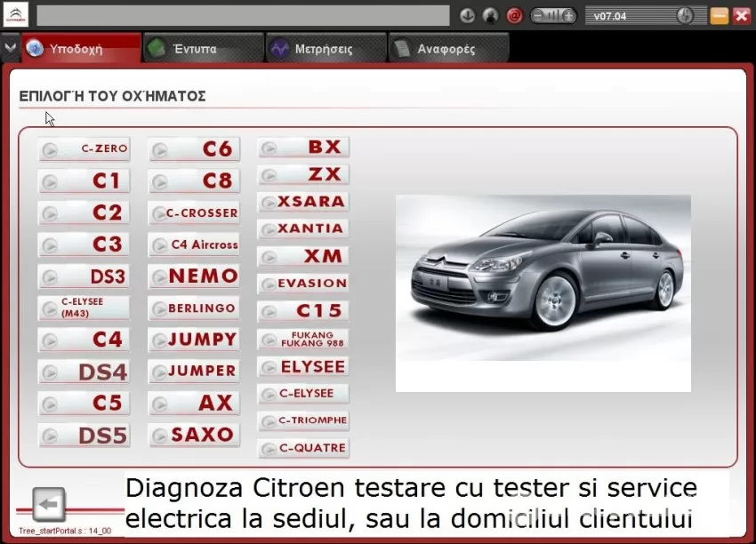Choose the C5 model
The image size is (756, 544).
coord(84,404)
